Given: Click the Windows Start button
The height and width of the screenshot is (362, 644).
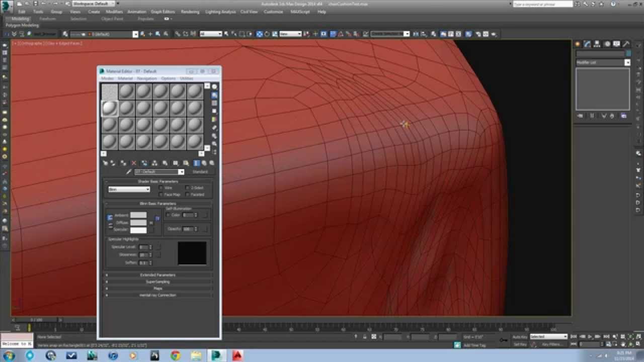Looking at the screenshot, I should 8,355.
